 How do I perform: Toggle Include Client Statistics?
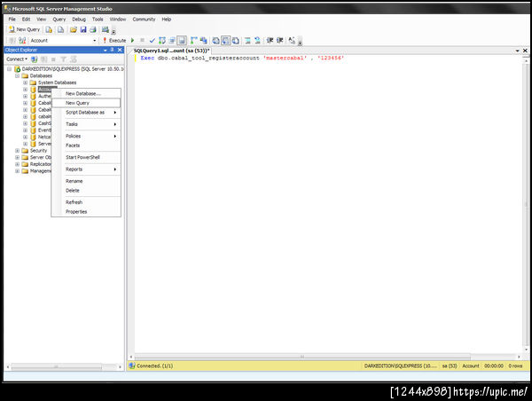coord(203,41)
